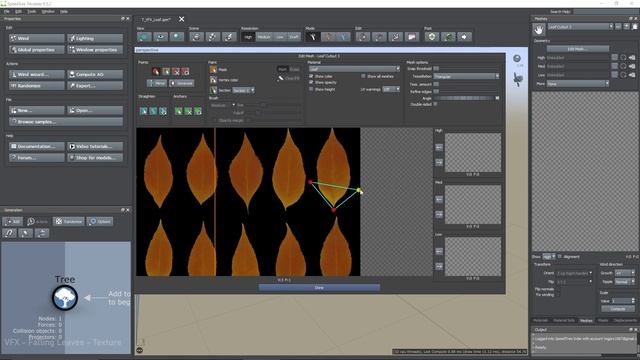This screenshot has width=640, height=360.
Task: Launch the Wind wizard
Action: click(x=37, y=74)
